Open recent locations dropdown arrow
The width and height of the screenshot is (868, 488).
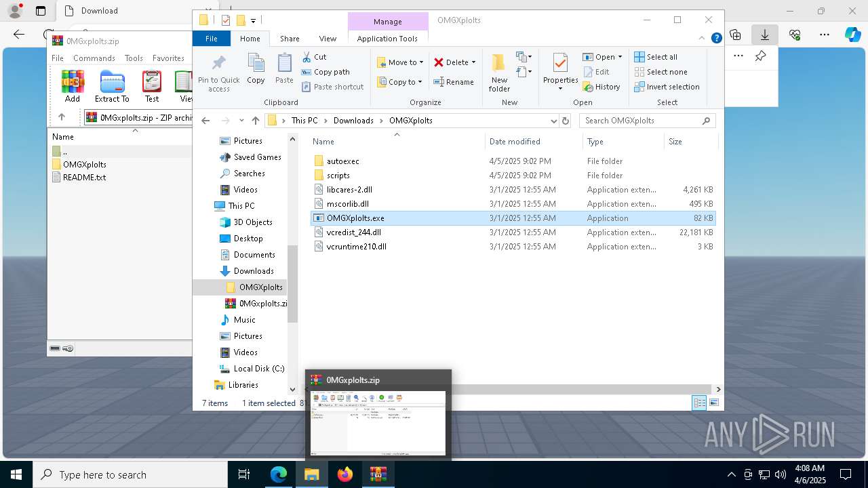241,121
